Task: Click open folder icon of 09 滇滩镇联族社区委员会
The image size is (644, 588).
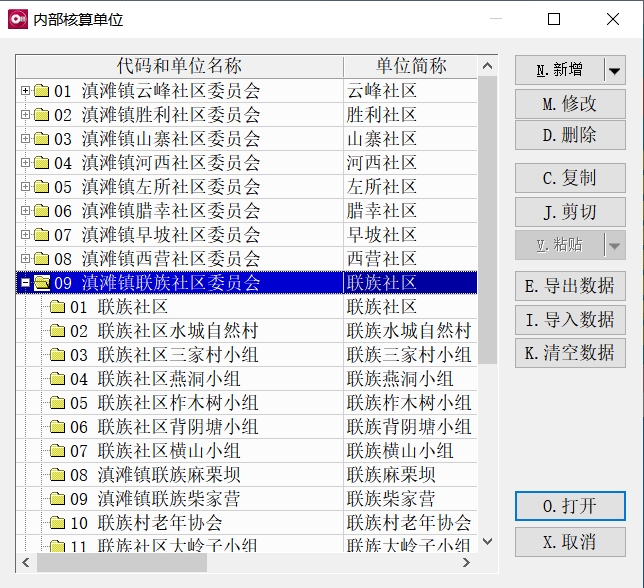Action: click(42, 283)
